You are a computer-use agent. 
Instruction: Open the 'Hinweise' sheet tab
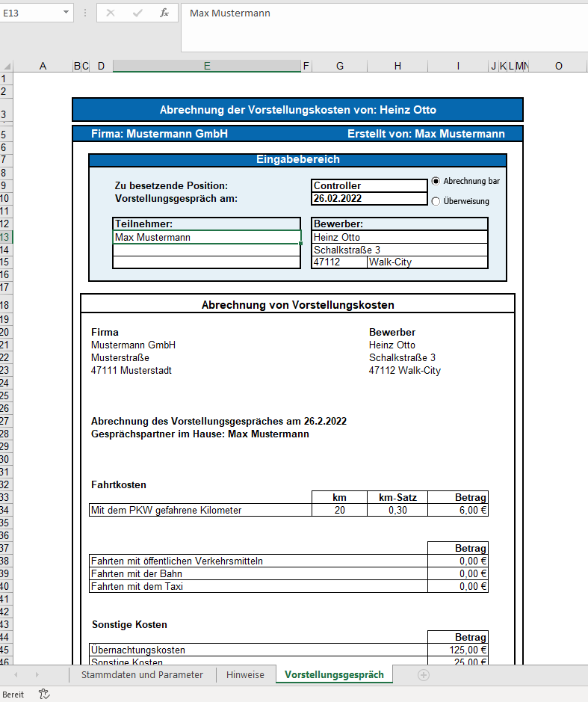tap(245, 674)
